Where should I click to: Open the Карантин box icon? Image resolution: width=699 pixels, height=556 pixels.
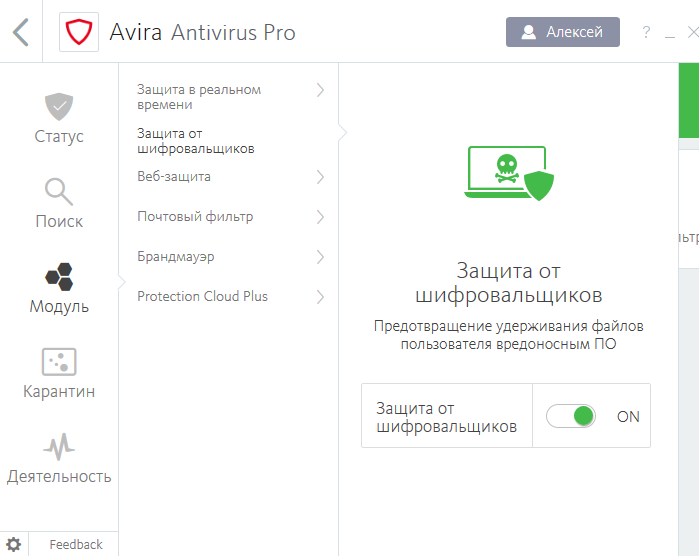click(59, 362)
